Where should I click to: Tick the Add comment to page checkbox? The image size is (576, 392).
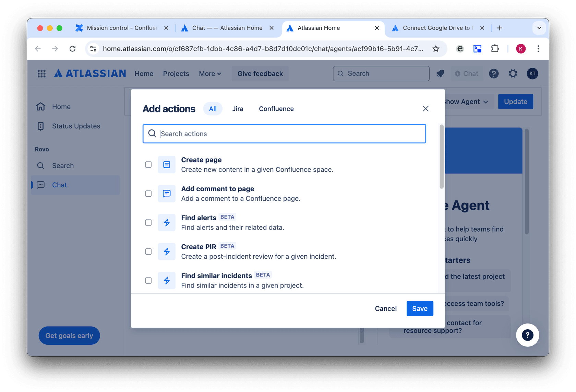tap(148, 194)
